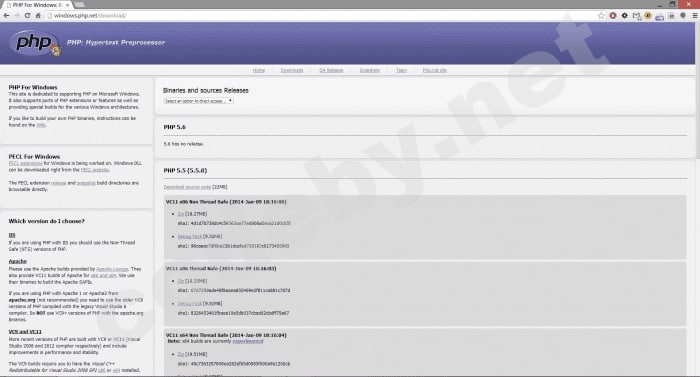
Task: Go back with the browser back arrow
Action: (x=6, y=16)
